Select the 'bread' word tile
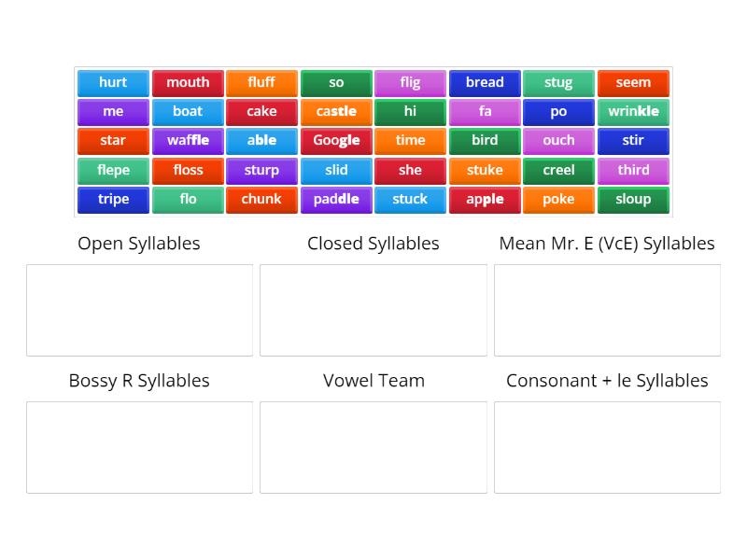The width and height of the screenshot is (747, 560). [x=485, y=82]
